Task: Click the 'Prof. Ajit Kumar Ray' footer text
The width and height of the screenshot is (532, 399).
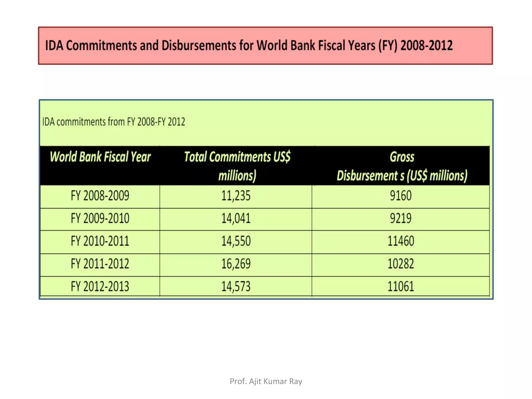Action: coord(266,381)
